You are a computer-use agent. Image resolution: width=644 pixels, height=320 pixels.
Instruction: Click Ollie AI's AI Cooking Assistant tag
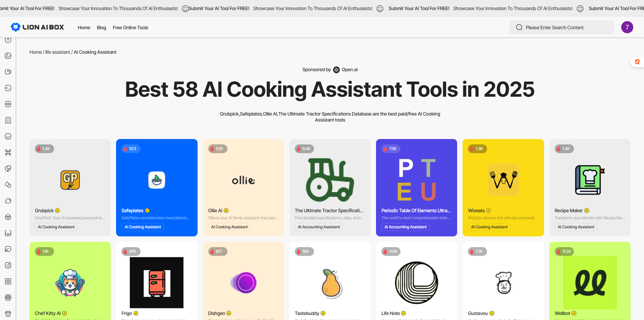click(229, 227)
